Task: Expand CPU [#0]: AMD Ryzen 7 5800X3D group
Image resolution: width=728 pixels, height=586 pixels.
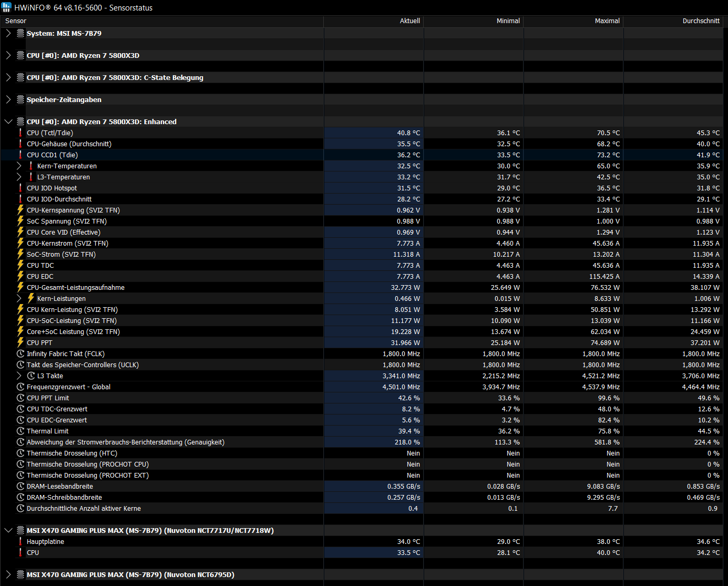Action: [8, 55]
